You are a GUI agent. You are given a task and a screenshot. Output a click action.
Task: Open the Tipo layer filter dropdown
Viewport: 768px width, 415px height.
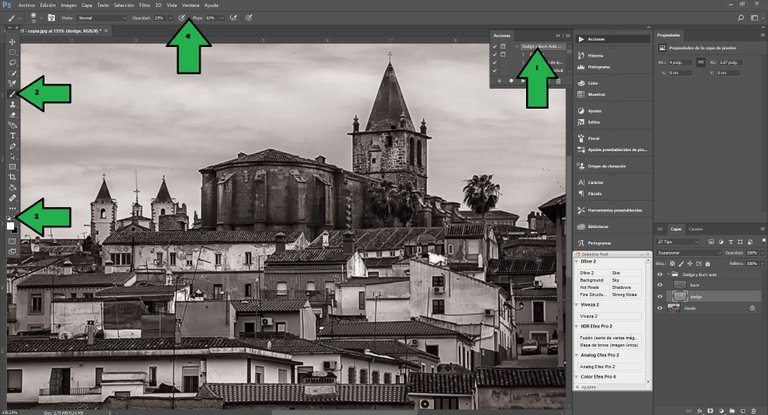point(678,242)
